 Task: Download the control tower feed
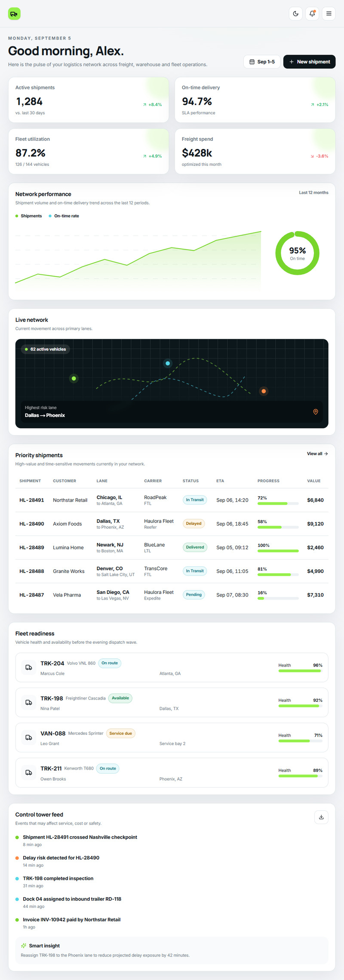click(x=321, y=817)
